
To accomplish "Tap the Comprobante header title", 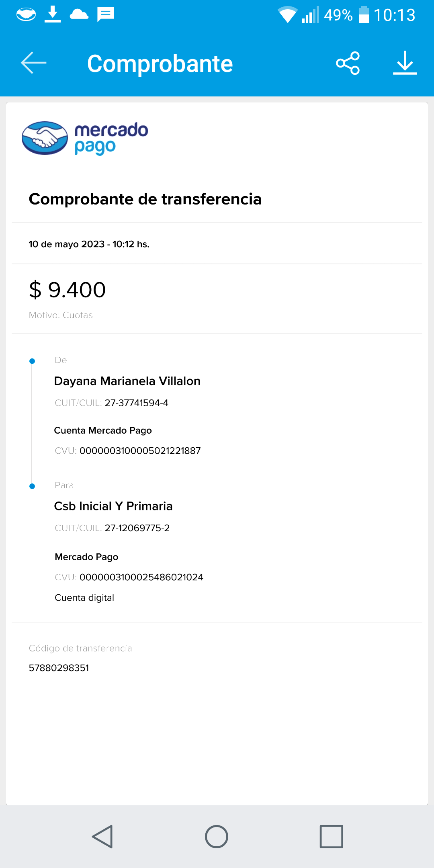I will pos(160,63).
